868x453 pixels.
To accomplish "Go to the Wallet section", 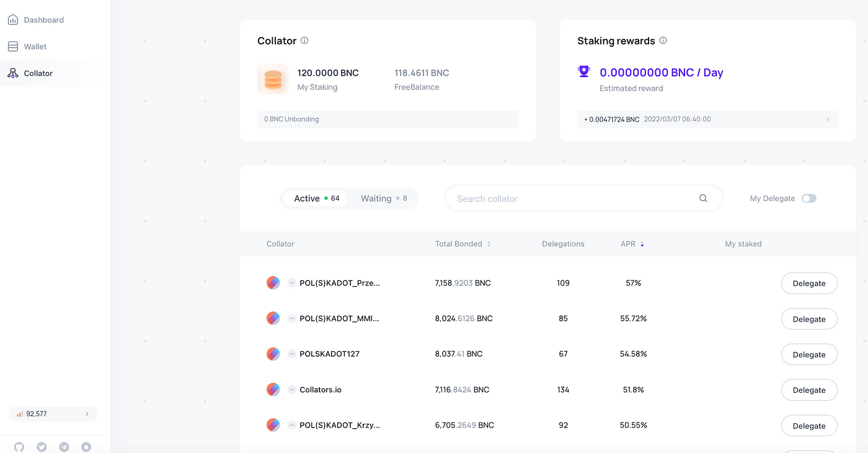I will 35,47.
